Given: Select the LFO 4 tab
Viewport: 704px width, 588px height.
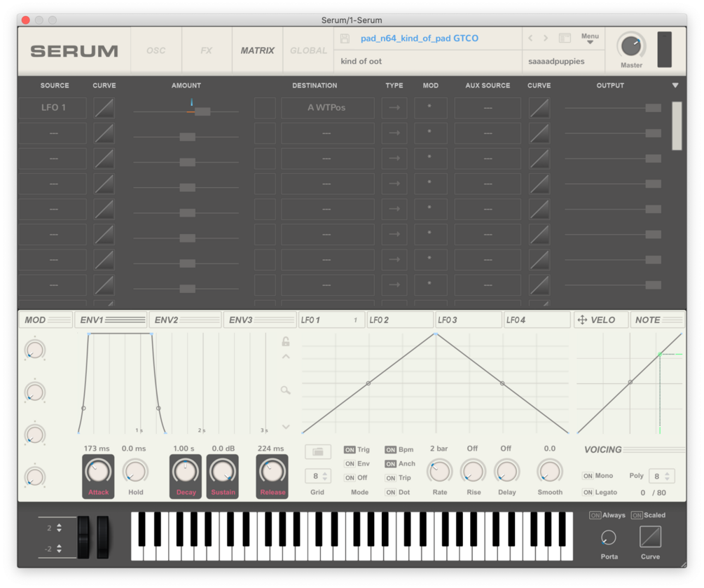Looking at the screenshot, I should [x=537, y=320].
